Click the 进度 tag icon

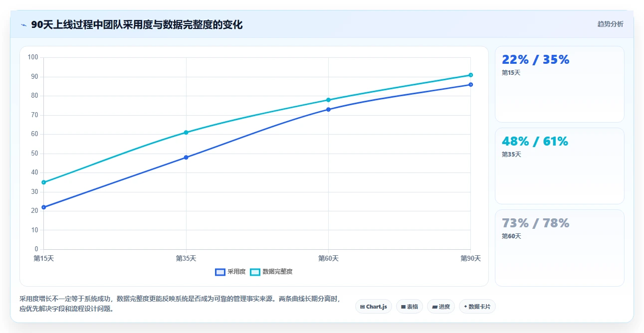tap(434, 307)
